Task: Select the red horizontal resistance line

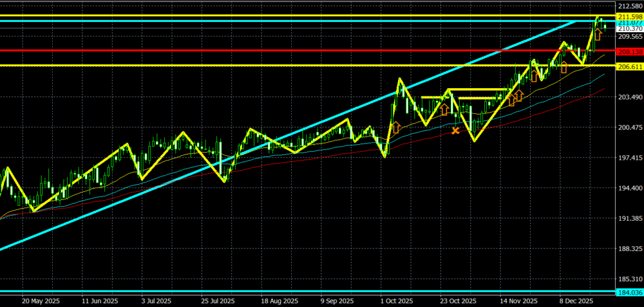Action: 252,50
